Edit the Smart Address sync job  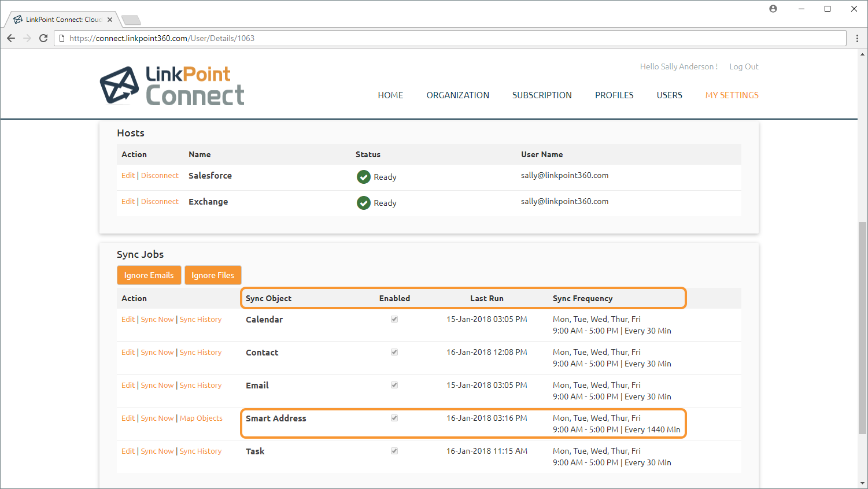click(128, 418)
